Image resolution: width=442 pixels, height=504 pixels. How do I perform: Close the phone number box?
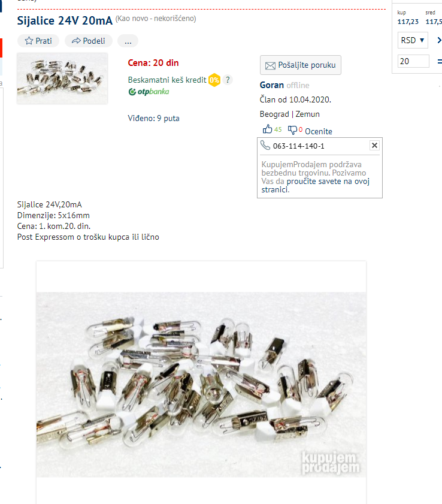pos(374,146)
